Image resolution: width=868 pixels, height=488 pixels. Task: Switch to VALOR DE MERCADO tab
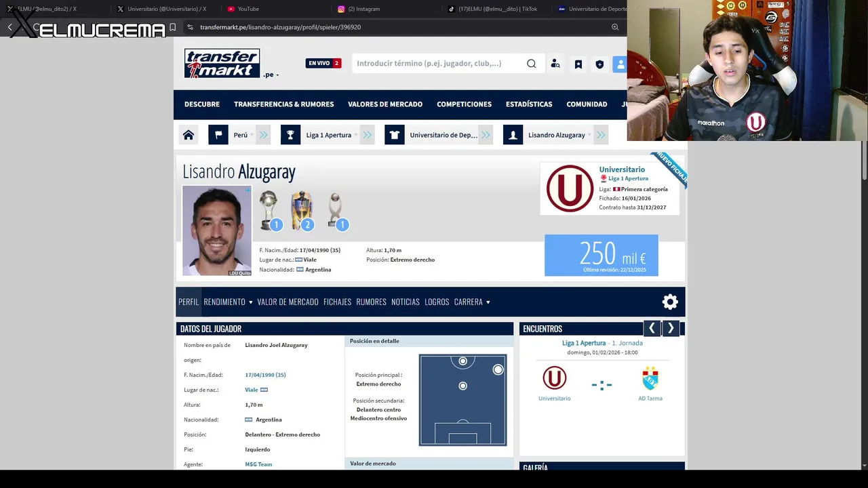pos(288,302)
